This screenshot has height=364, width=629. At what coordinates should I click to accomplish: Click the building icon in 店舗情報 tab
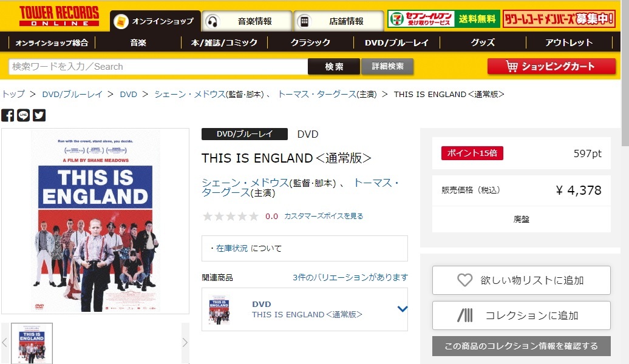coord(304,21)
